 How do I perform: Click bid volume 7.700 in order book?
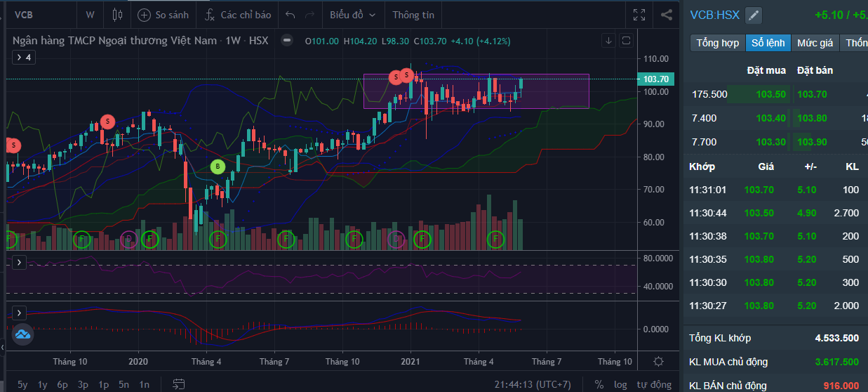point(704,142)
